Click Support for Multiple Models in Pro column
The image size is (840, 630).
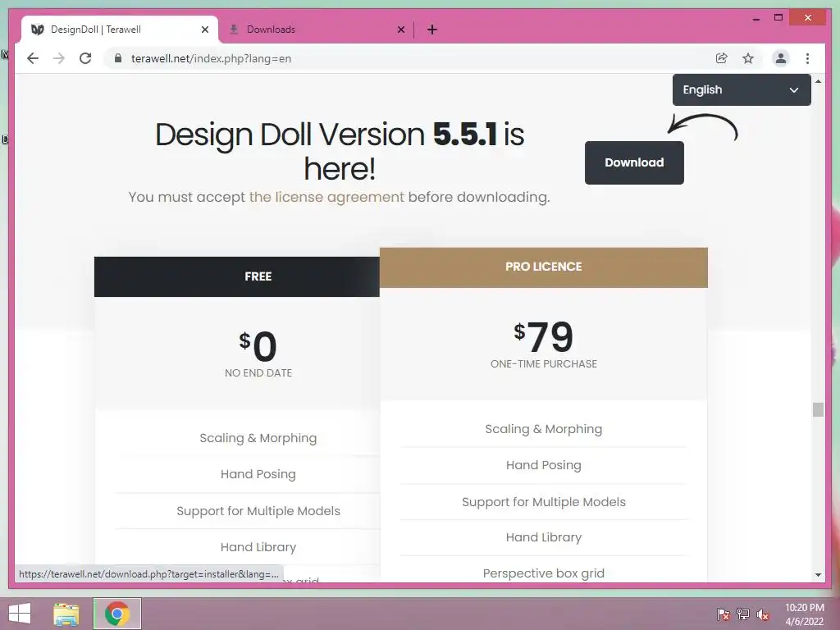(544, 502)
